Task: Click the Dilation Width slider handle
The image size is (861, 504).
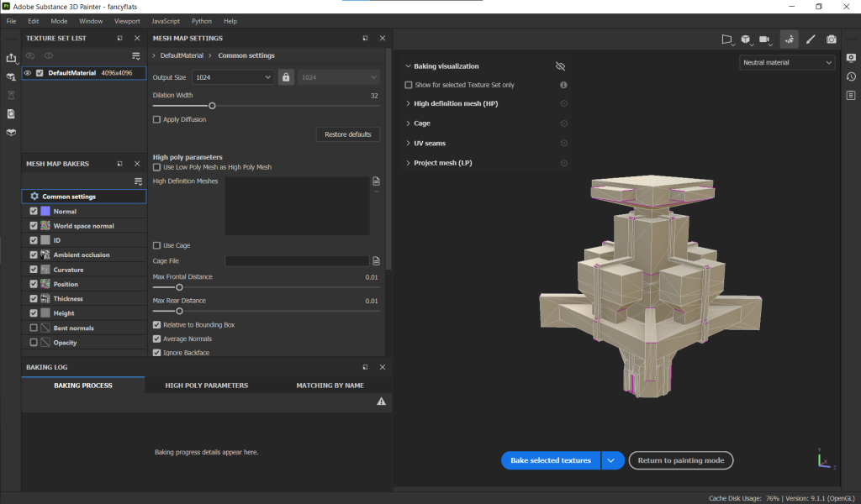Action: 212,106
